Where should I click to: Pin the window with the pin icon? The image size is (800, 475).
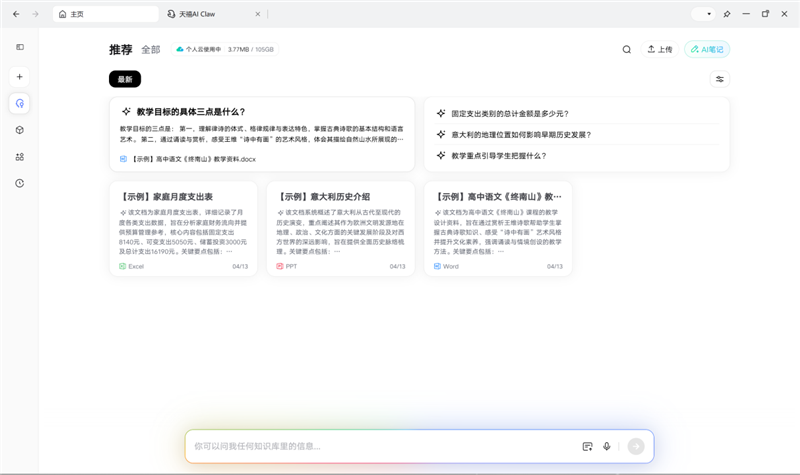727,14
